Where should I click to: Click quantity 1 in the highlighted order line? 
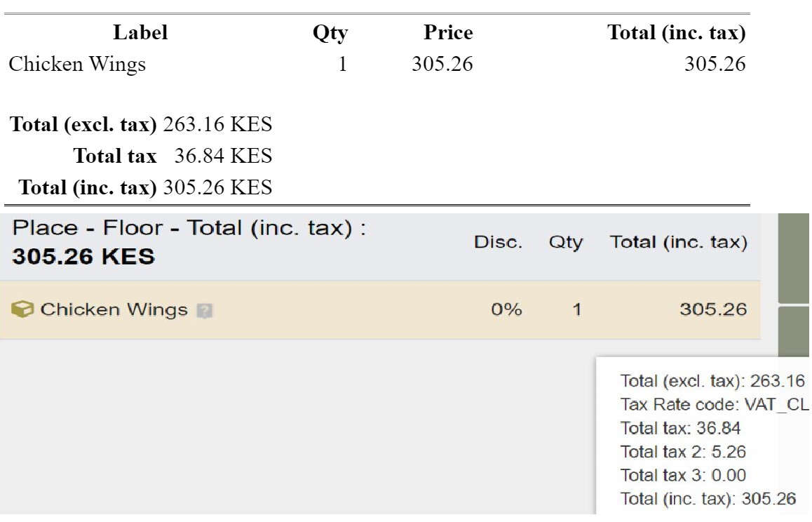[576, 309]
